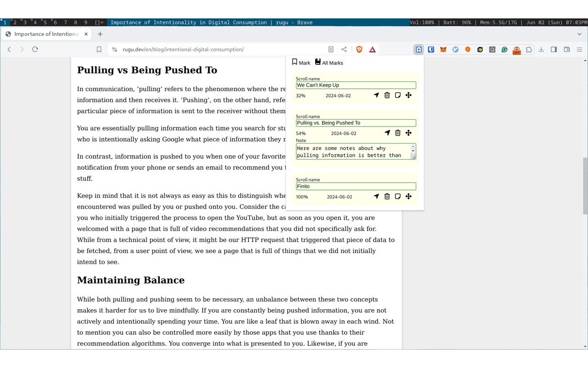Click the layout symbol in status bar
Image resolution: width=588 pixels, height=368 pixels.
[99, 22]
